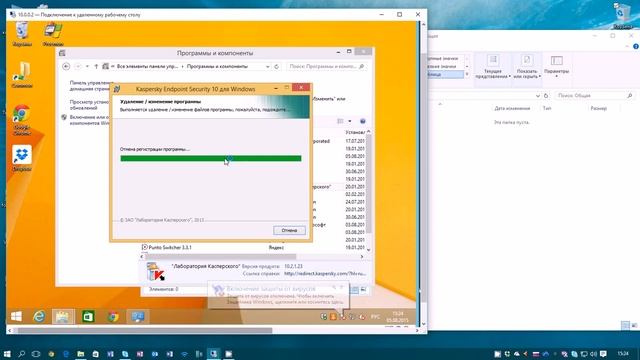Click the Explorer search box 'Поиск: Общая'
The height and width of the screenshot is (360, 640).
(595, 95)
